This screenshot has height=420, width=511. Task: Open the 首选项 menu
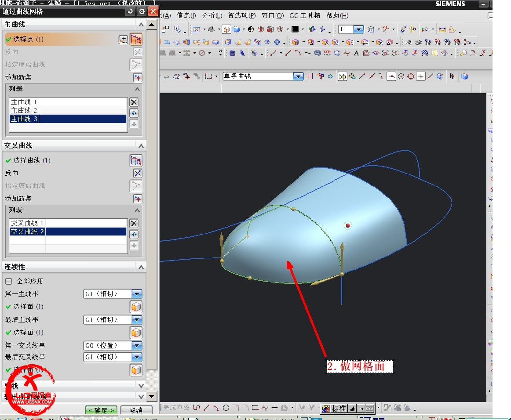(x=242, y=16)
